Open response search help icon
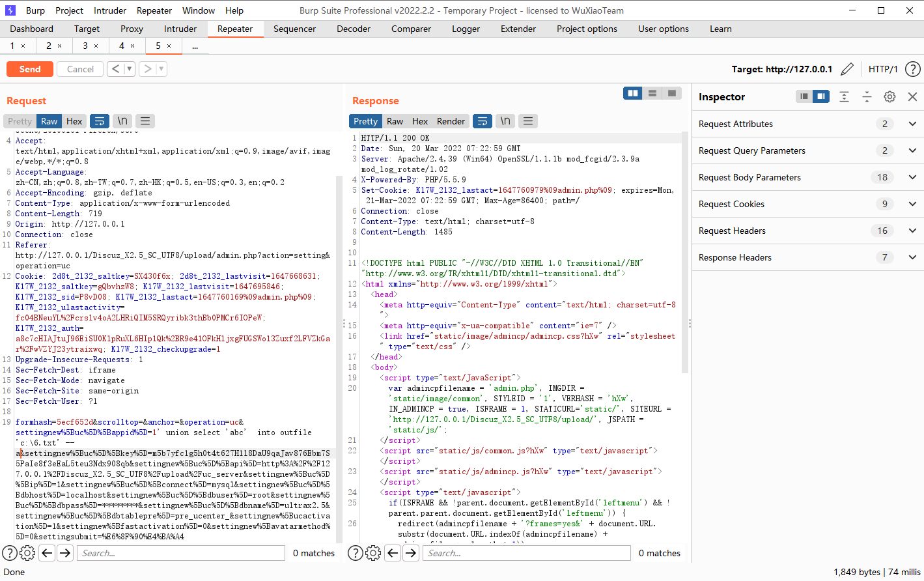This screenshot has width=924, height=581. click(x=355, y=553)
